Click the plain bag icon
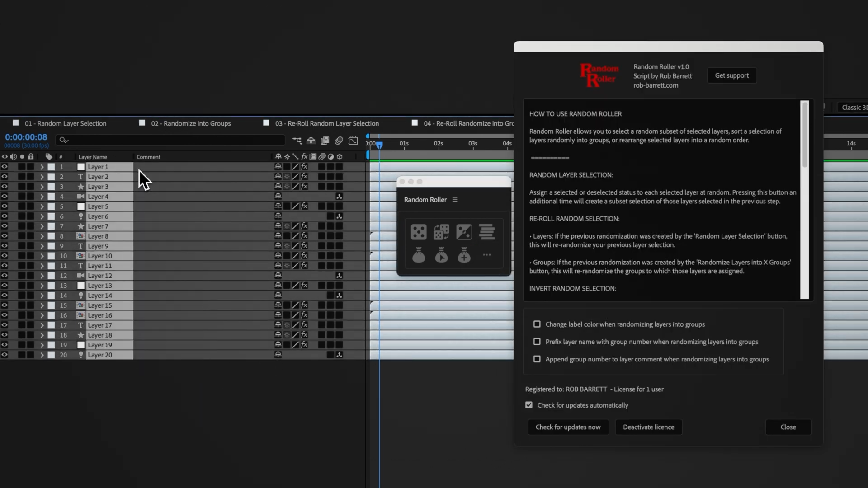Viewport: 868px width, 488px height. (x=419, y=255)
